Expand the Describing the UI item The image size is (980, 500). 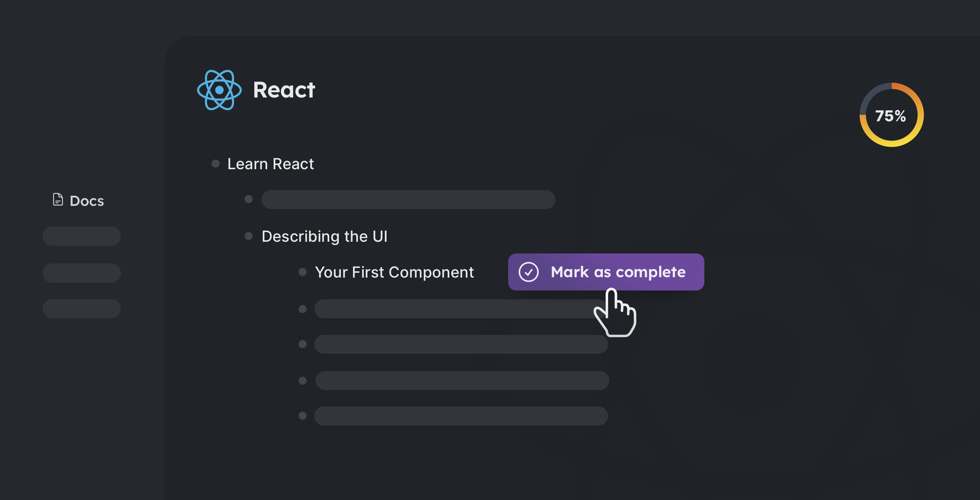pos(324,237)
